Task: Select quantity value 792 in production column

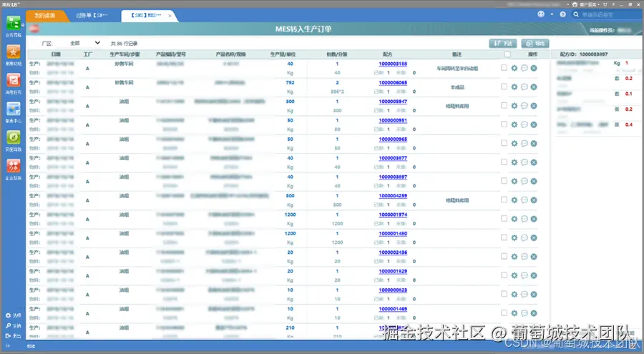Action: tap(290, 83)
